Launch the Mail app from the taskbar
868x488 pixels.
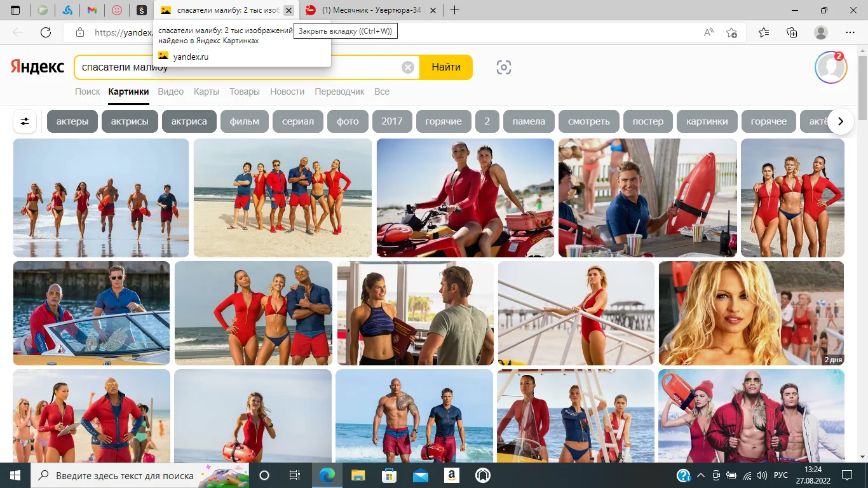419,475
